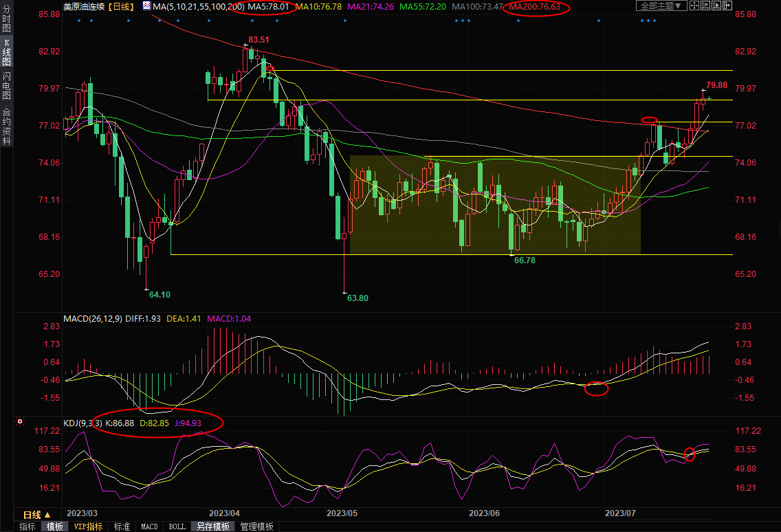Click the left 65.20 price axis label

(49, 274)
